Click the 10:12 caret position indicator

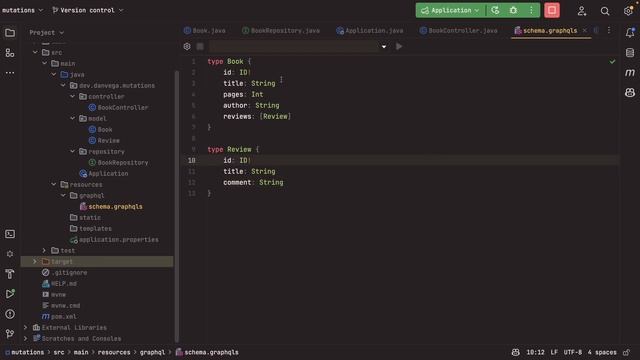pos(535,352)
